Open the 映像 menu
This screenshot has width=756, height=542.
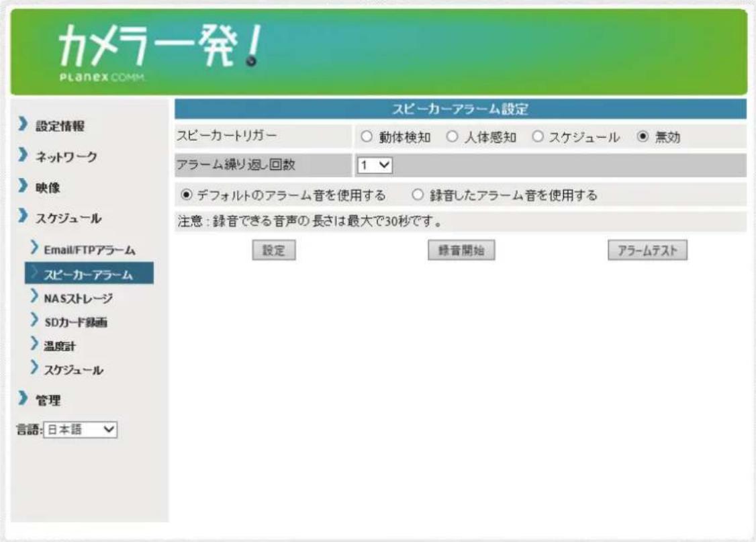click(48, 187)
